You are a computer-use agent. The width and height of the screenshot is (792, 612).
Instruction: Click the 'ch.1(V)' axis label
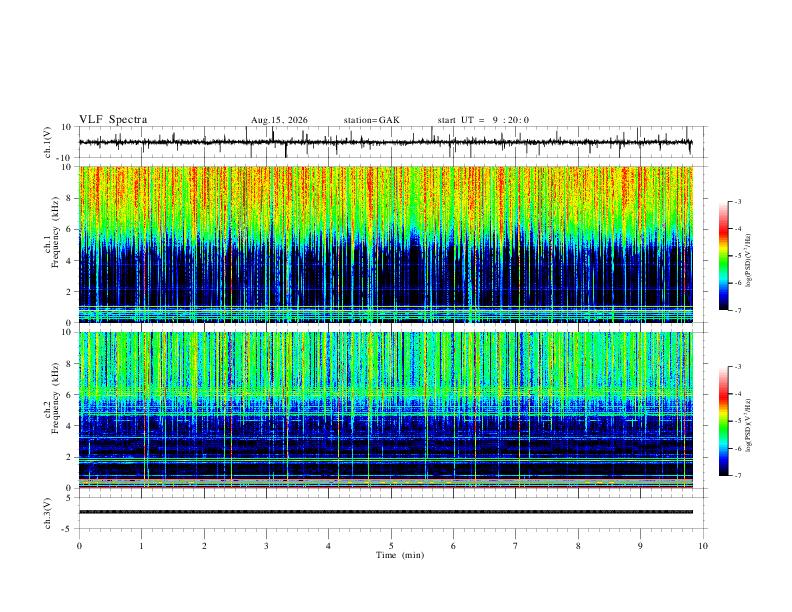pyautogui.click(x=48, y=142)
